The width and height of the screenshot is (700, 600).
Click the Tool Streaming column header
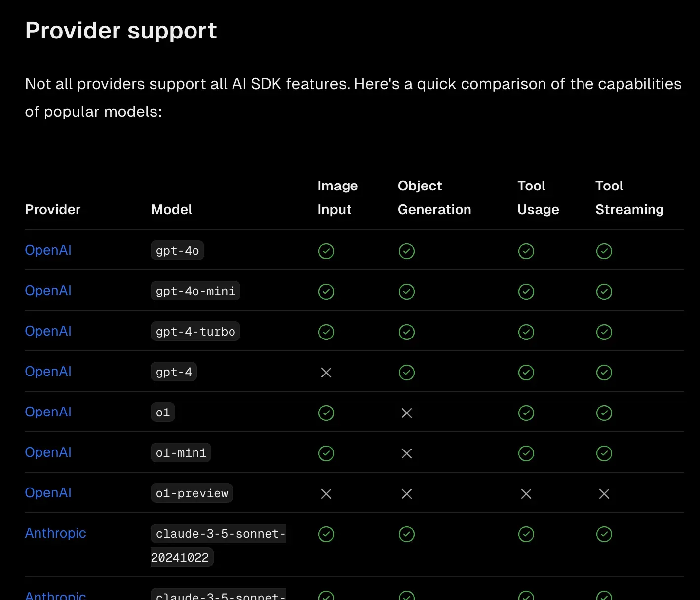point(629,197)
